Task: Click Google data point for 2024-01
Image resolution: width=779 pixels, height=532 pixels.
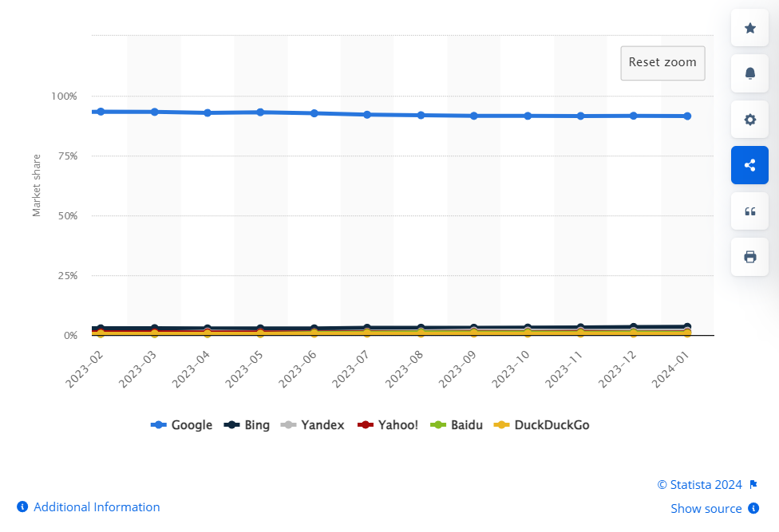Action: coord(687,116)
